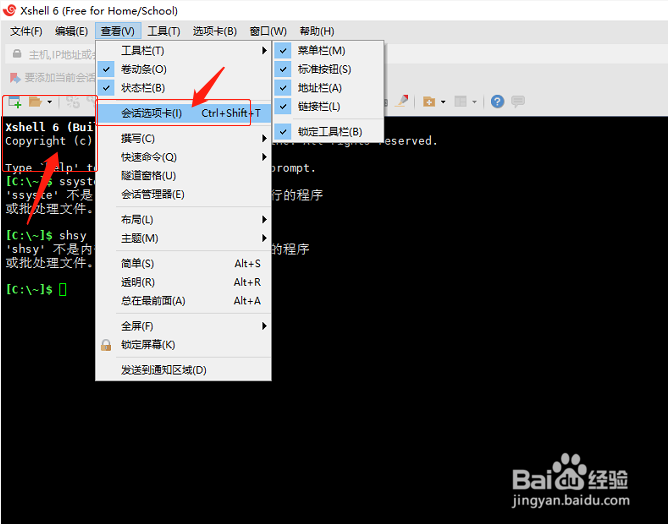Click the speech bubble feedback icon
668x524 pixels.
click(518, 102)
